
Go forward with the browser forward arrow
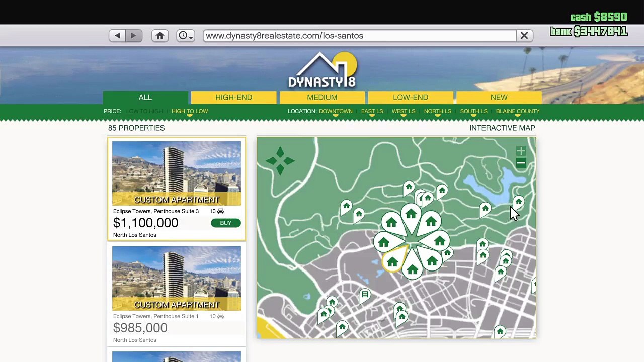[133, 36]
